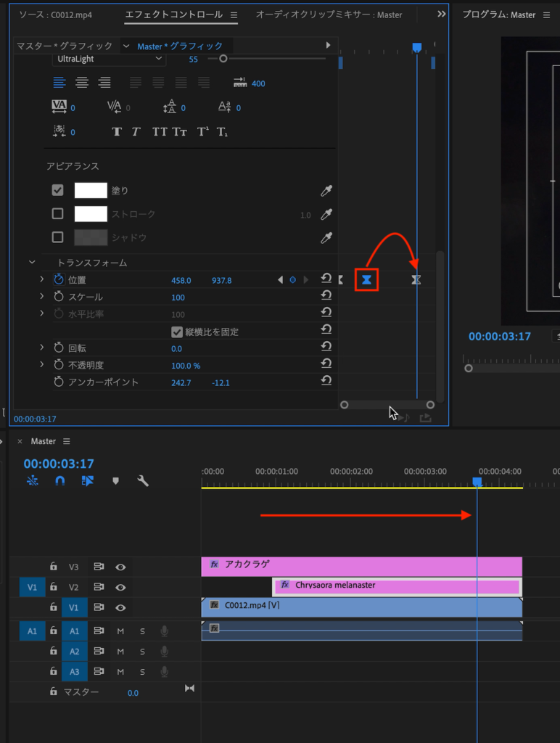This screenshot has width=560, height=743.
Task: Pick fill color with 塗り eyedropper
Action: click(x=326, y=191)
